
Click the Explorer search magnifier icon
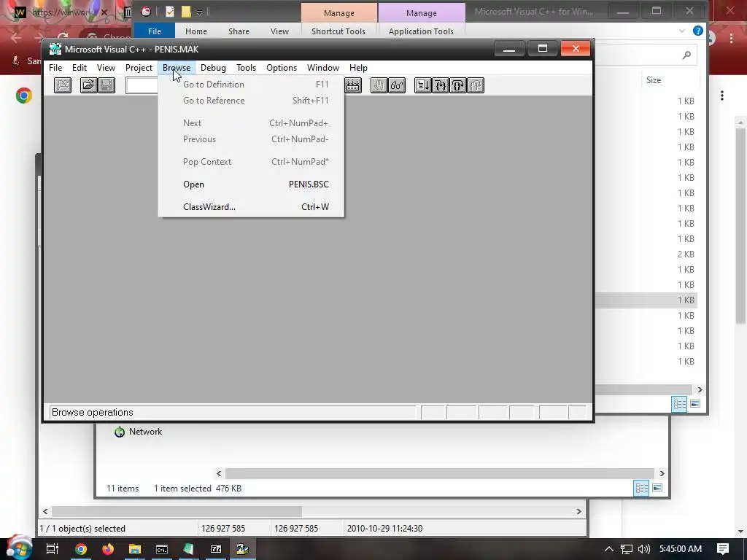(686, 55)
